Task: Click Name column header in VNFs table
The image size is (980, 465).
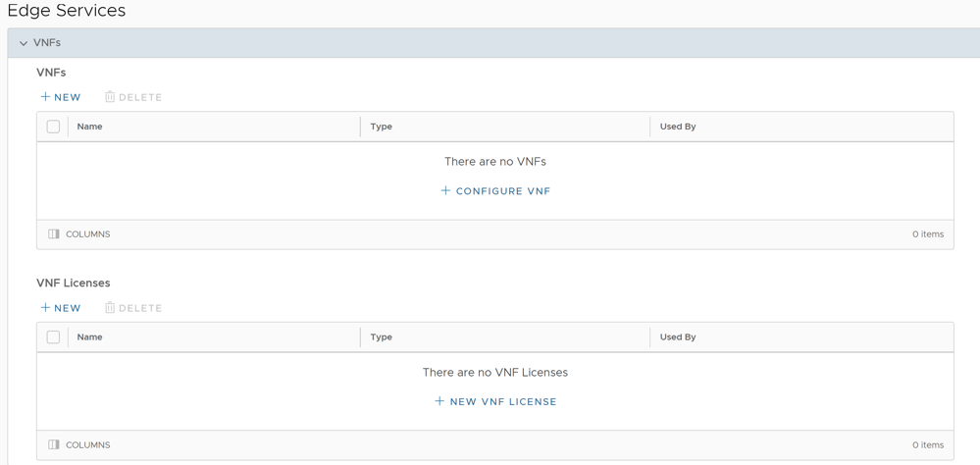Action: [x=90, y=127]
